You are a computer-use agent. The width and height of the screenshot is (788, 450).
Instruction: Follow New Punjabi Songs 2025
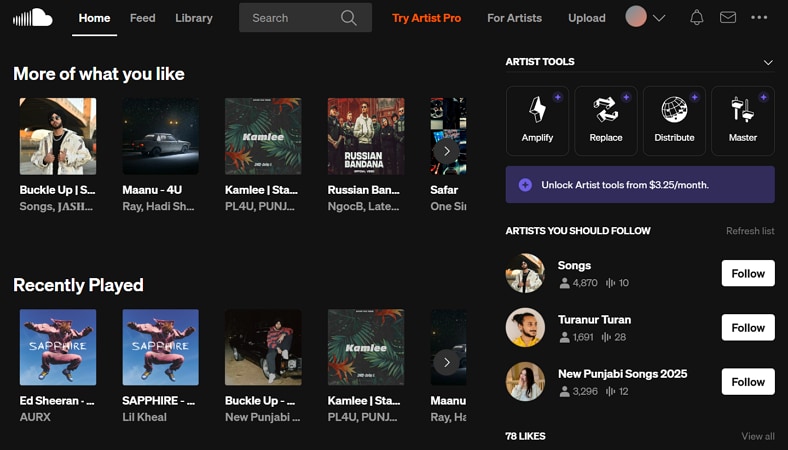point(748,382)
